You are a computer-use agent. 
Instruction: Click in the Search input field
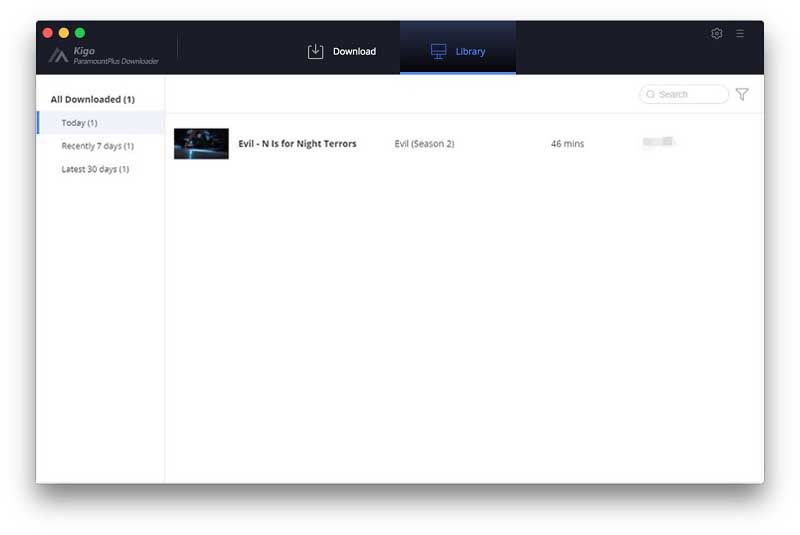[x=684, y=94]
